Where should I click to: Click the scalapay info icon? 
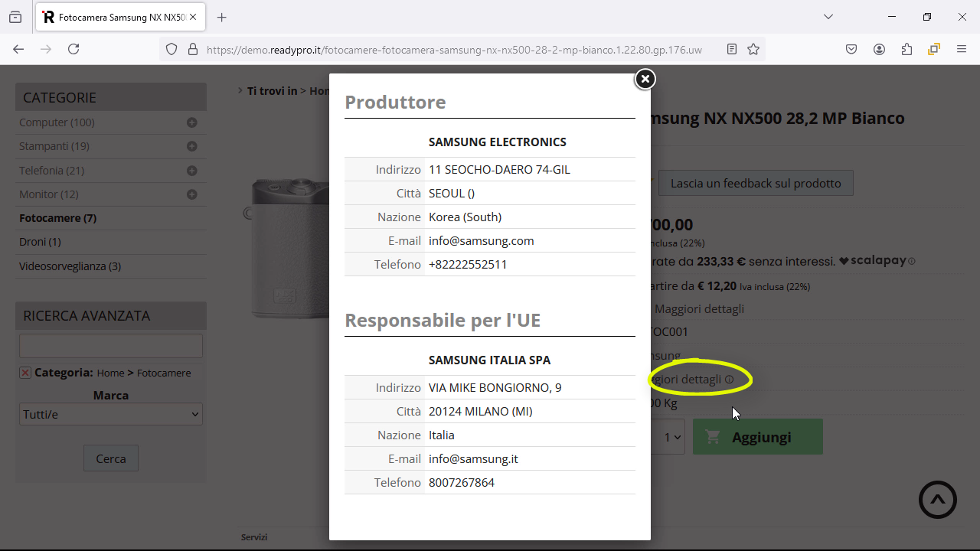coord(912,262)
